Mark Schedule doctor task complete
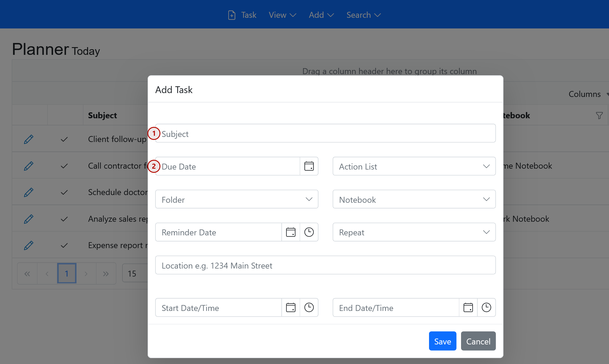Image resolution: width=609 pixels, height=364 pixels. (64, 192)
